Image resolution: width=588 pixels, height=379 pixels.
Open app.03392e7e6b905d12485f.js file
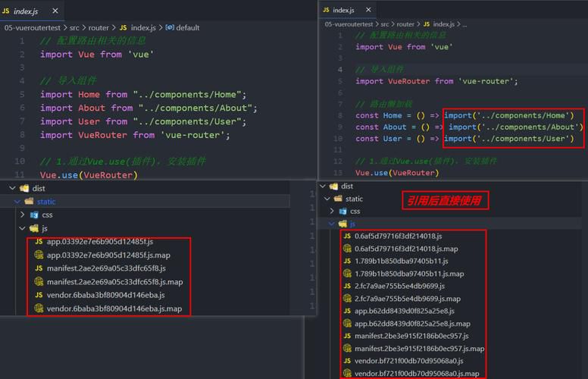pyautogui.click(x=100, y=242)
